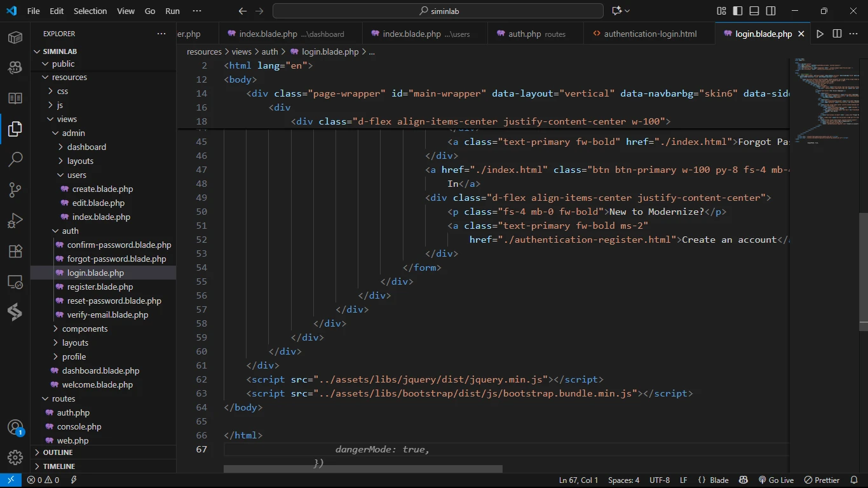868x488 pixels.
Task: Open the Manage settings gear icon
Action: coord(15,457)
